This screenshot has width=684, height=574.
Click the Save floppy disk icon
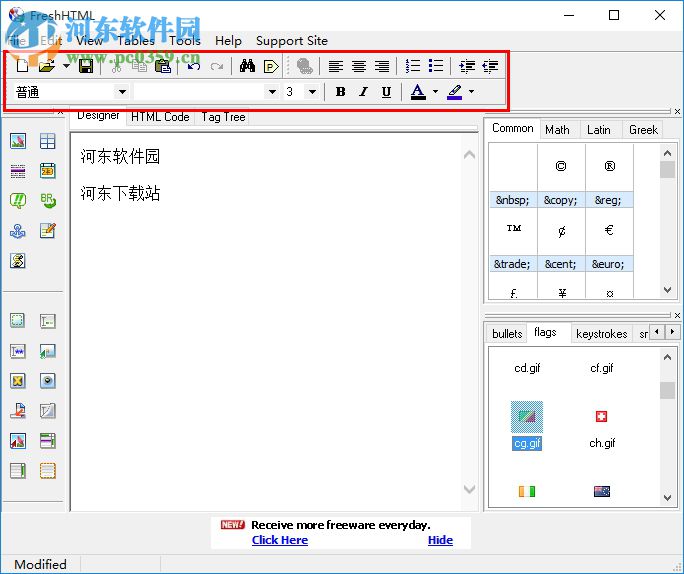86,67
